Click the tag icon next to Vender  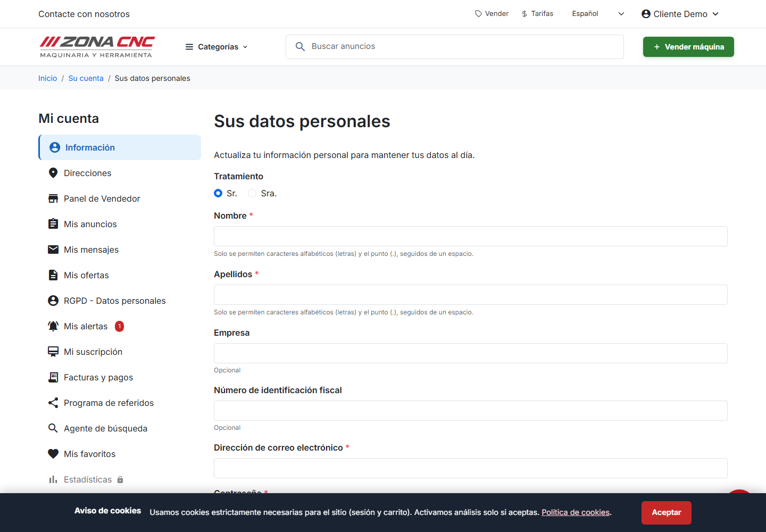tap(479, 14)
